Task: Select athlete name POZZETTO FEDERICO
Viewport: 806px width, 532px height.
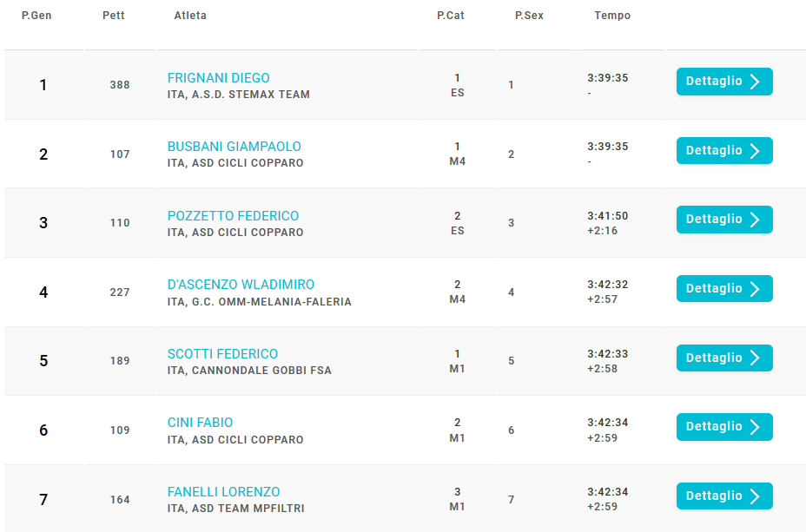Action: pos(234,216)
